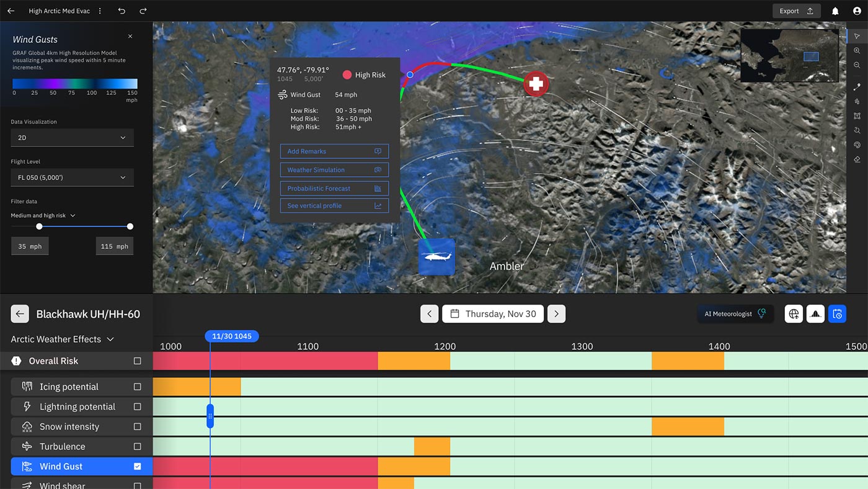Click the red medical cross marker
This screenshot has width=868, height=489.
pyautogui.click(x=536, y=84)
